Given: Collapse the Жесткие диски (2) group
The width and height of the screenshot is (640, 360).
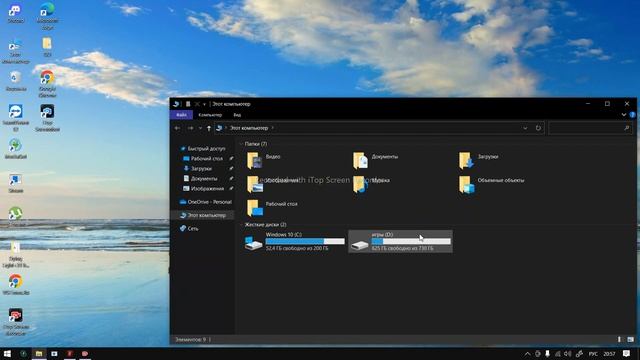Looking at the screenshot, I should pyautogui.click(x=241, y=225).
